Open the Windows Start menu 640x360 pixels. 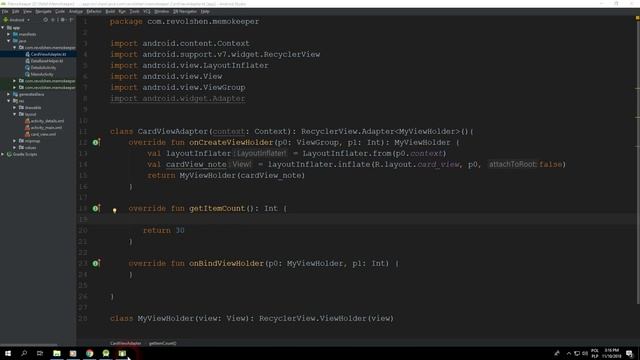(x=8, y=353)
